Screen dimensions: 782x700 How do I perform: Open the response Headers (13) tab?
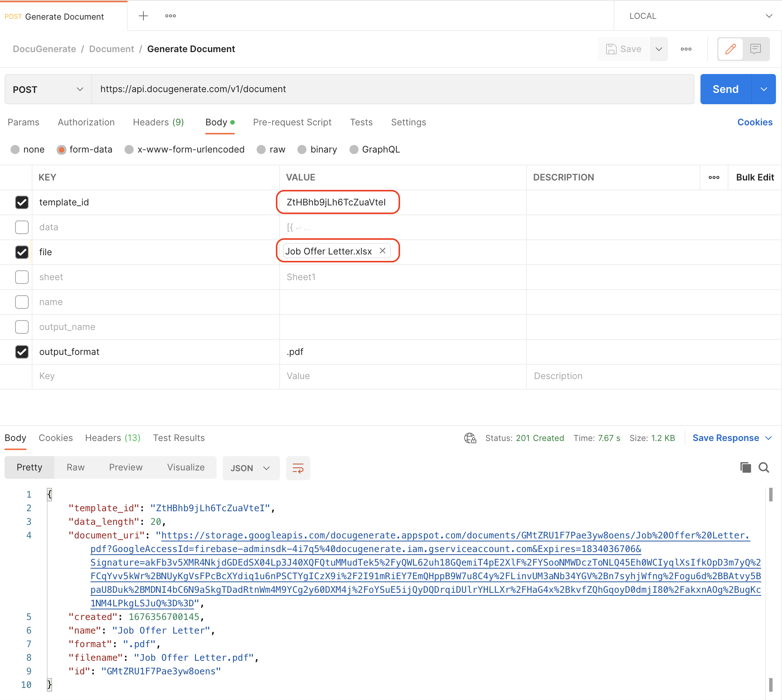point(112,438)
